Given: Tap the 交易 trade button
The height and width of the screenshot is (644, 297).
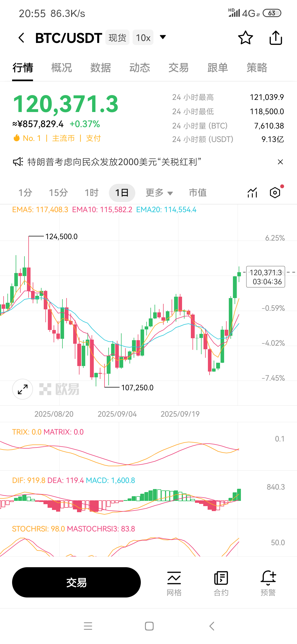Looking at the screenshot, I should coord(76,582).
